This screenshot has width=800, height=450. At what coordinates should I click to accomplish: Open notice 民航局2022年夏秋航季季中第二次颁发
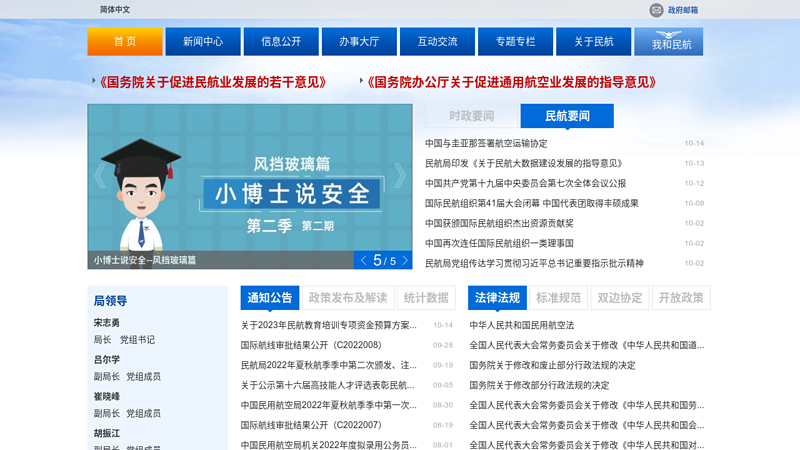click(329, 365)
